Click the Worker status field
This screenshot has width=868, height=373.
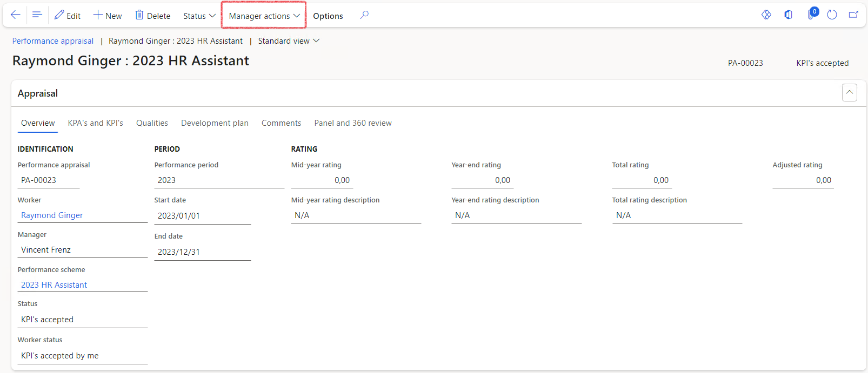(83, 356)
